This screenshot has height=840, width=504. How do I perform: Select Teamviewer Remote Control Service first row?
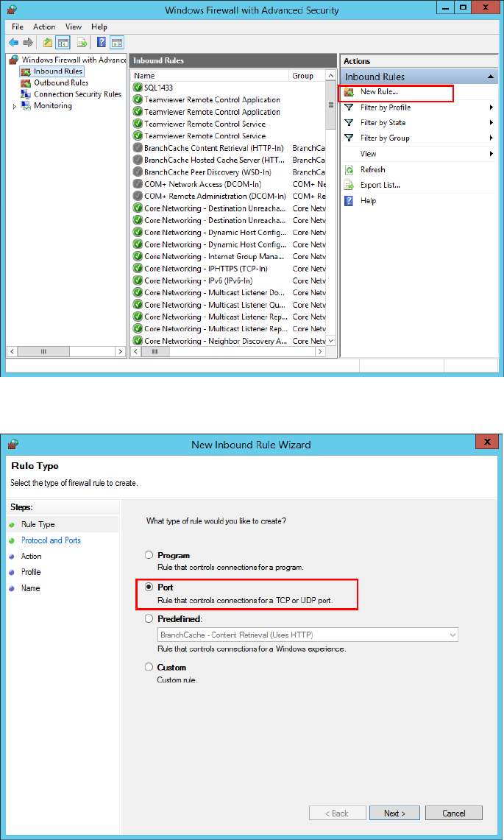pyautogui.click(x=228, y=124)
